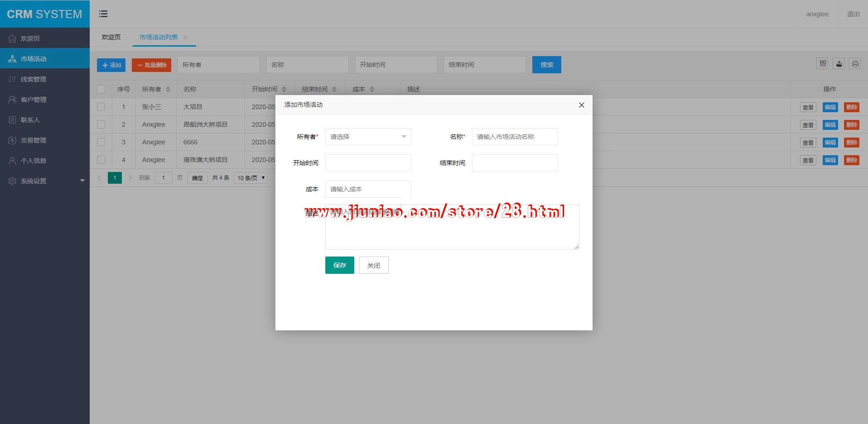Click the anxglee username link

[817, 14]
